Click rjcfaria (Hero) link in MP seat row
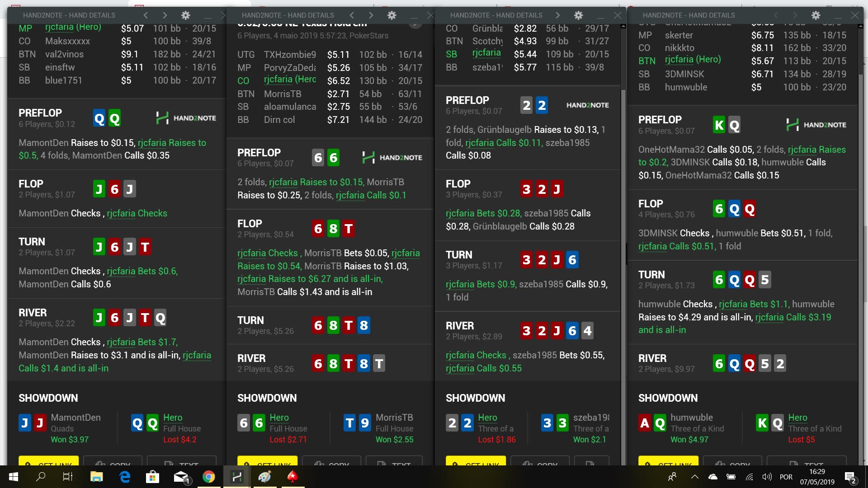The image size is (868, 488). [73, 27]
